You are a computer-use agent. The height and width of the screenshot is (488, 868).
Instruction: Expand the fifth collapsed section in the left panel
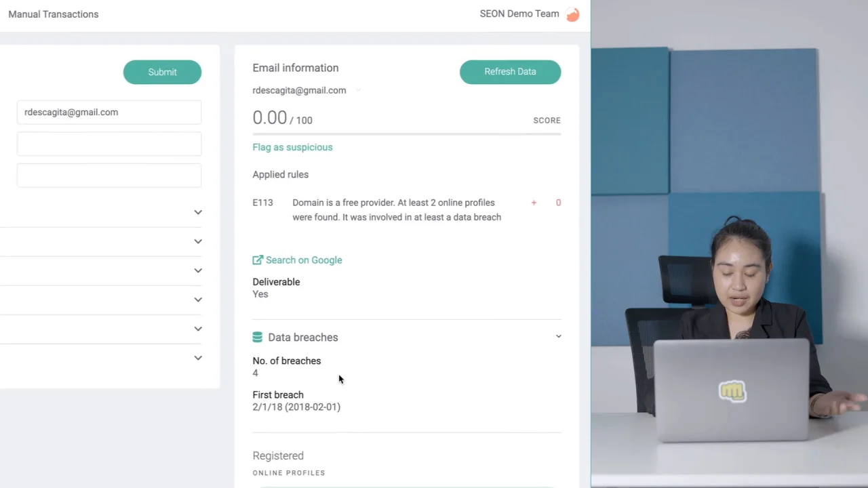[x=198, y=329]
